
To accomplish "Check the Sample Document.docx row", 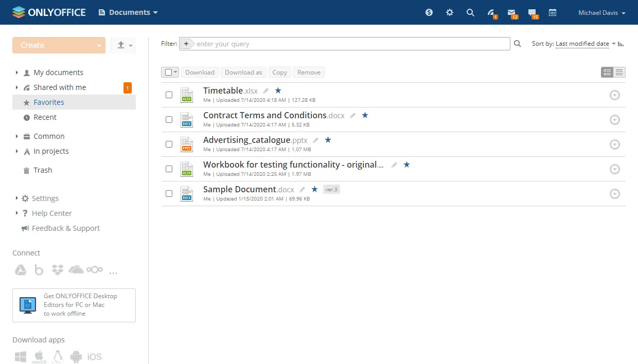I will point(169,194).
